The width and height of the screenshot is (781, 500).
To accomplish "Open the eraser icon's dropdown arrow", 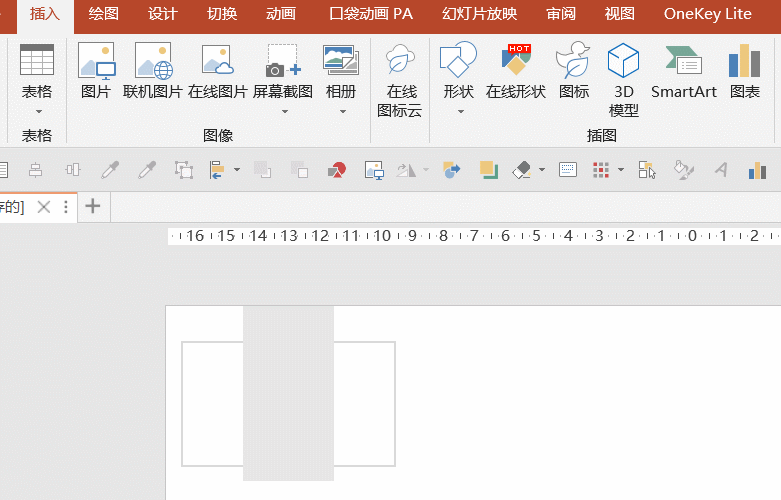I will tap(542, 170).
